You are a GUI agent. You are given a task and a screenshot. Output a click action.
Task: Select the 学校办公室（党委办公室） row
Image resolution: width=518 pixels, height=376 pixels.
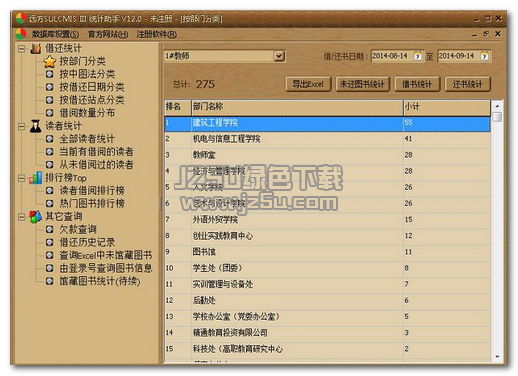point(327,317)
